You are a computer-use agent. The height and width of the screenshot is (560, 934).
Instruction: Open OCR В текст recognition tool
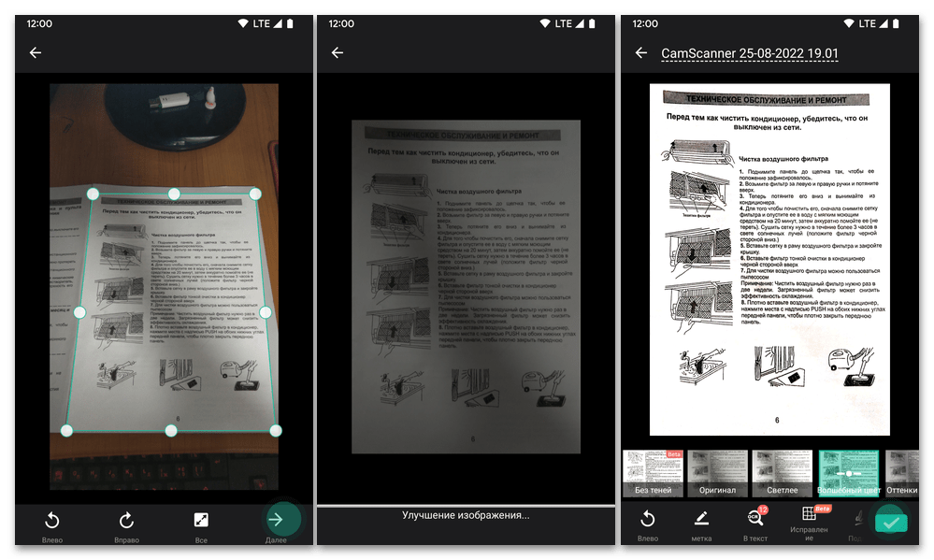754,520
